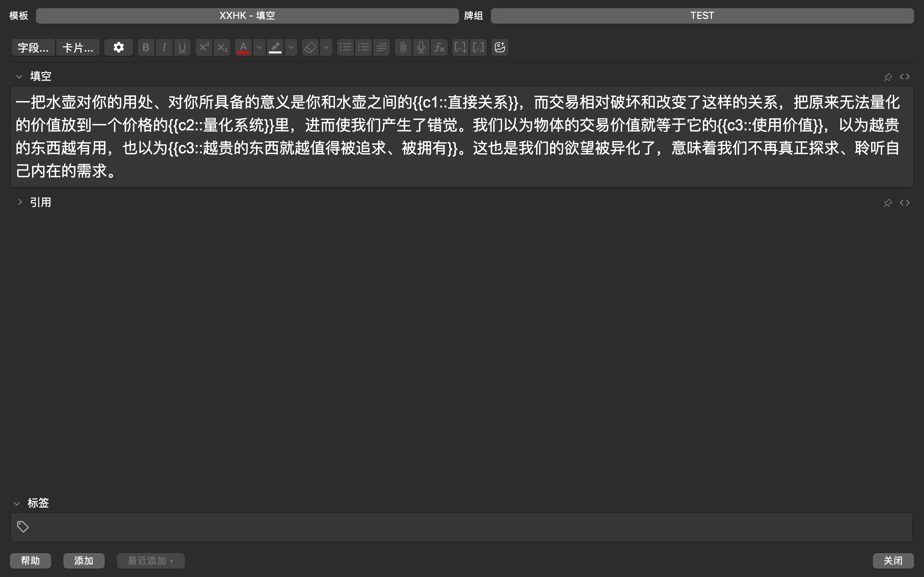Choose the TEST deck selector
This screenshot has width=924, height=577.
click(x=702, y=16)
